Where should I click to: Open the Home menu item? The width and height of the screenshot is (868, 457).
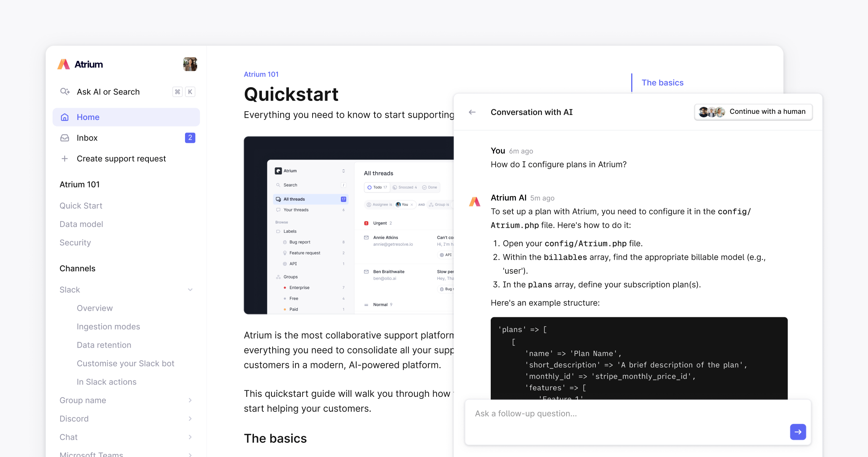(126, 117)
